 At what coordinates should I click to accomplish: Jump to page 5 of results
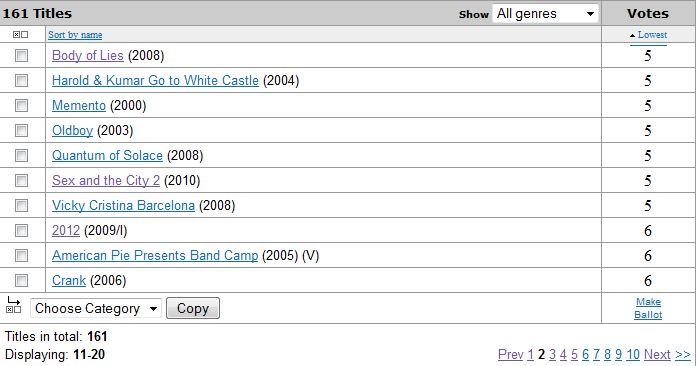(x=574, y=354)
